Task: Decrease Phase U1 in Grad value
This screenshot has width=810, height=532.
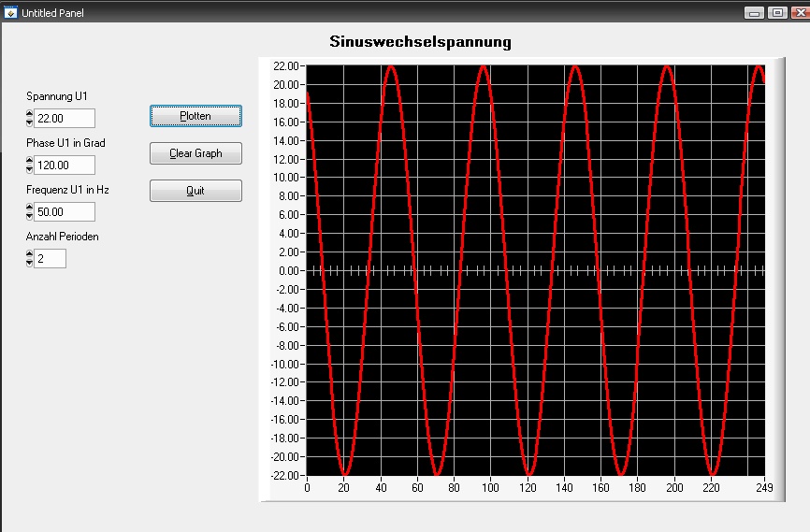Action: click(x=29, y=169)
